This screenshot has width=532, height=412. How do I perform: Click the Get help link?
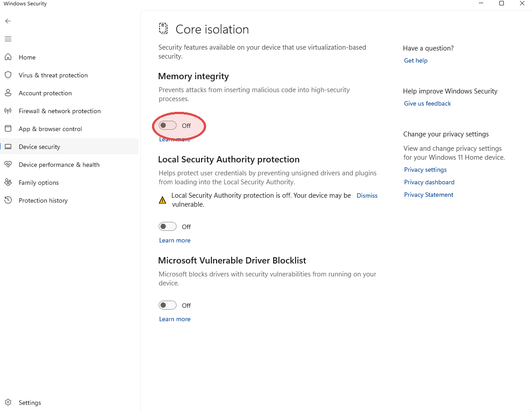point(416,60)
